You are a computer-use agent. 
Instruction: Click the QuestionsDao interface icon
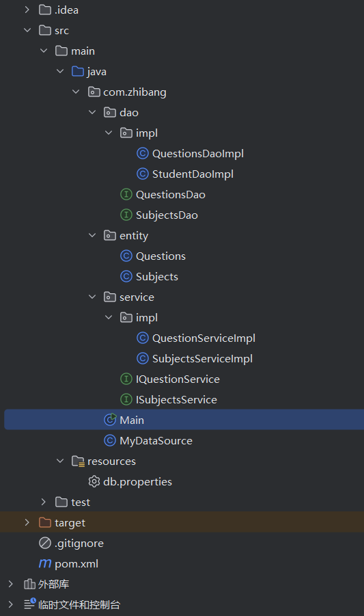[x=126, y=194]
